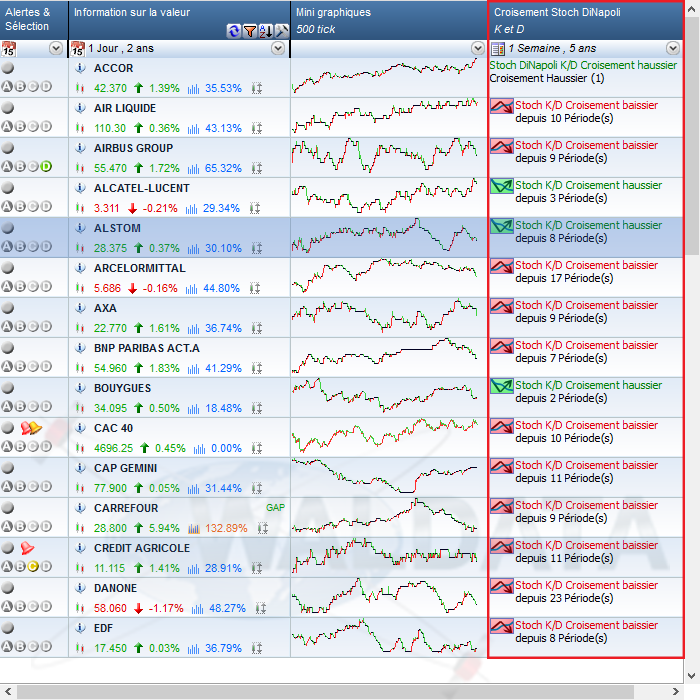Click the calendar icon in Alertes column

point(8,48)
